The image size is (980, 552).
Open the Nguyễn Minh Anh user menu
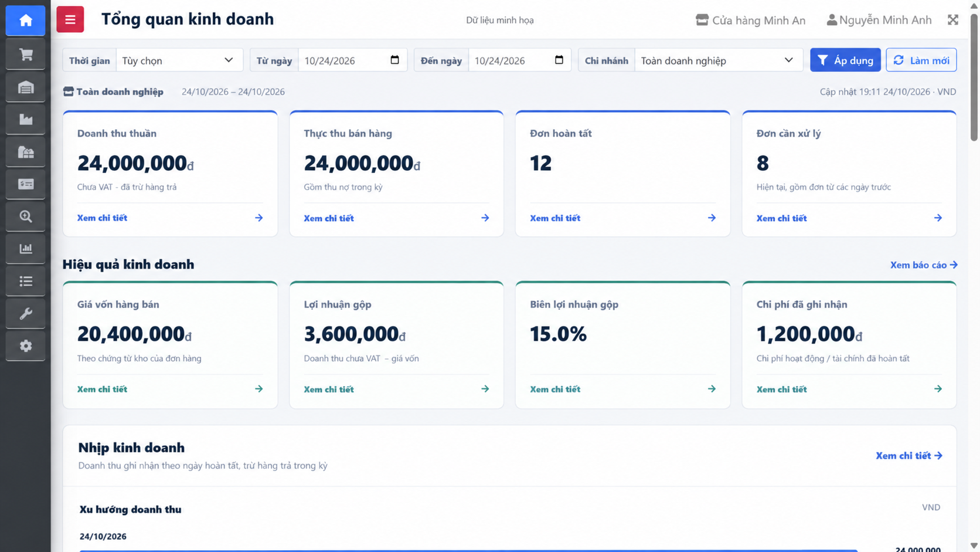tap(879, 20)
